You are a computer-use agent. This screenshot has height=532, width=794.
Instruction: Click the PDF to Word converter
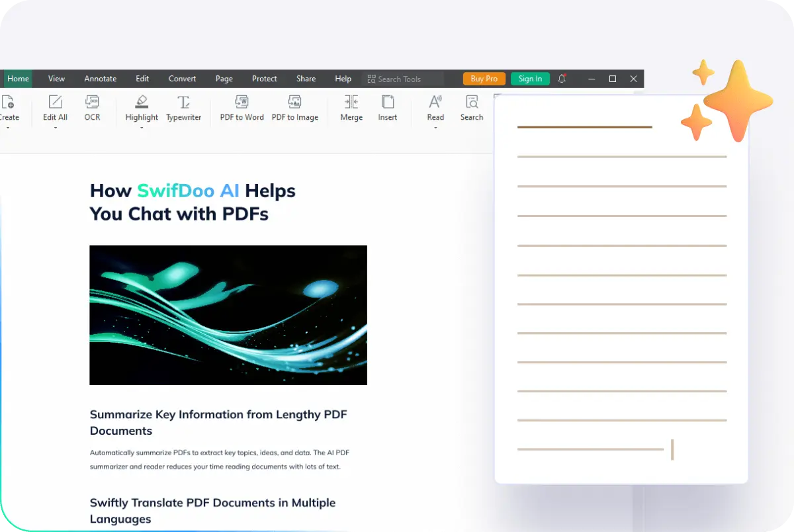242,108
